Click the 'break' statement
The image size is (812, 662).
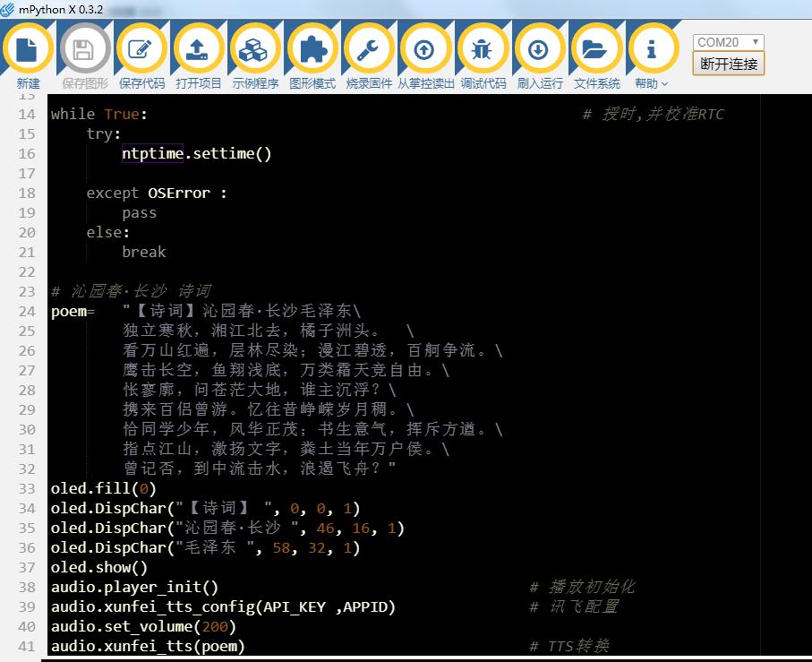[x=143, y=253]
